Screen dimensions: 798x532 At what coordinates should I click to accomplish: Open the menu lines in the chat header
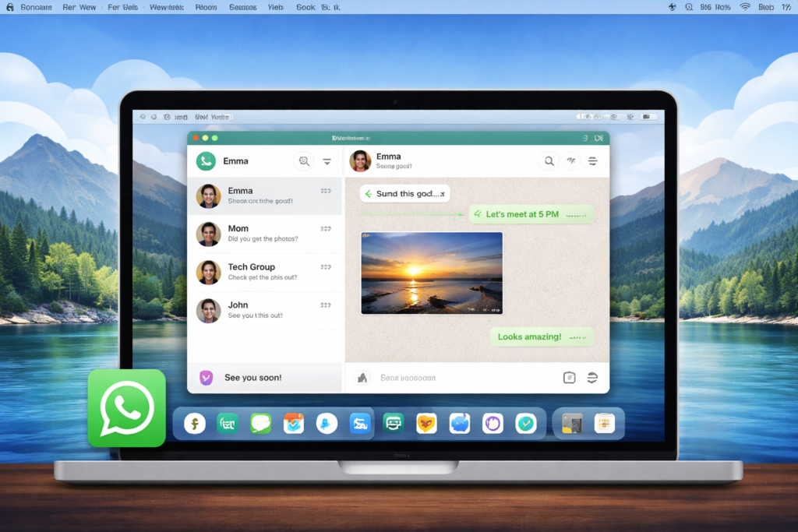pyautogui.click(x=593, y=160)
